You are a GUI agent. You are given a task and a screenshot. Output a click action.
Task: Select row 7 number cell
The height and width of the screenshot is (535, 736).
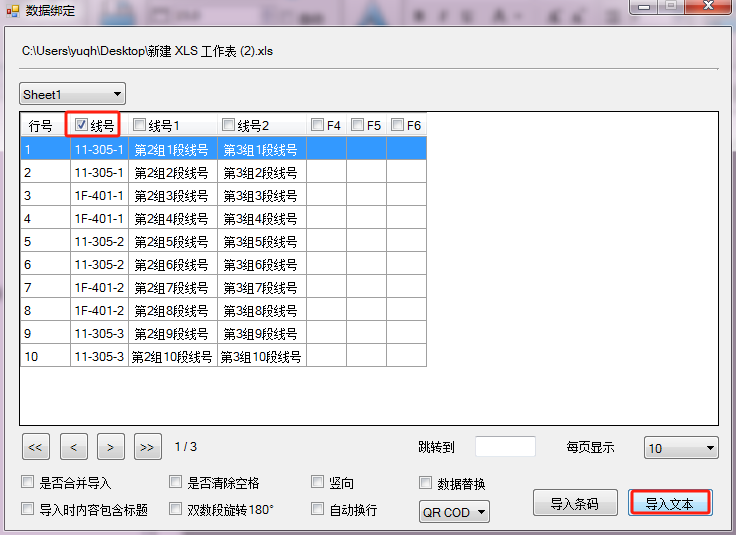(46, 287)
